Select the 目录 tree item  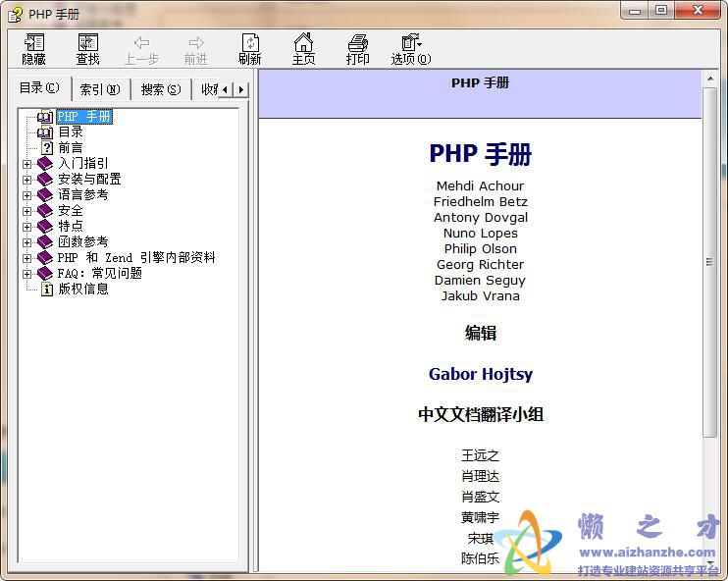[71, 132]
